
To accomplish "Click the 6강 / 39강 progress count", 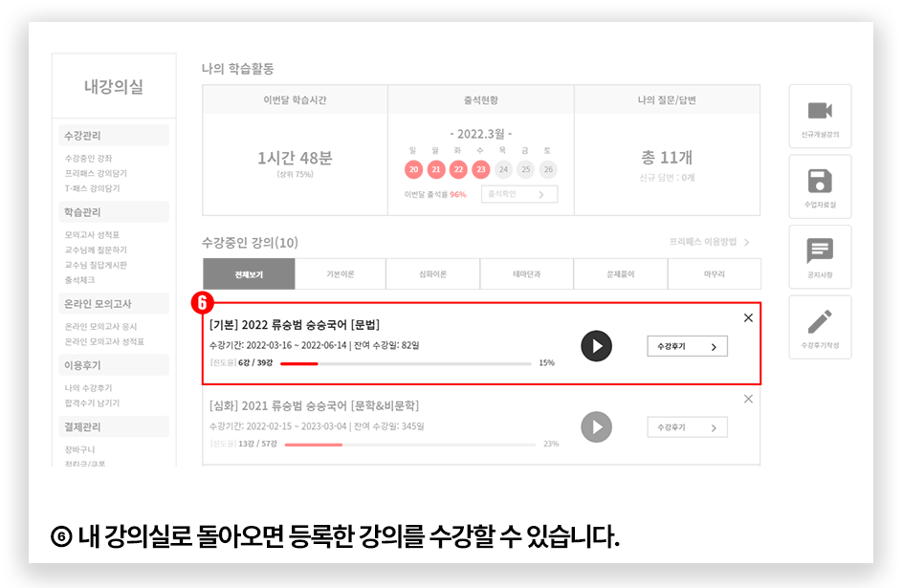I will coord(255,363).
